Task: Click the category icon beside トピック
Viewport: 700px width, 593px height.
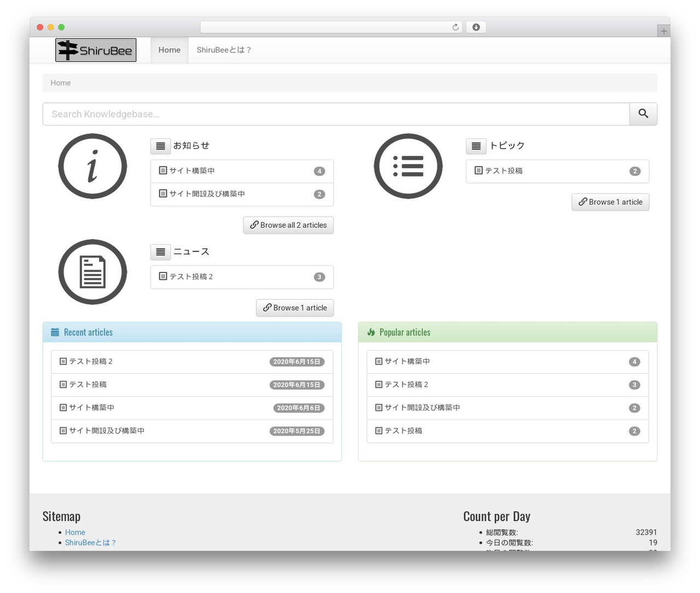Action: click(476, 146)
